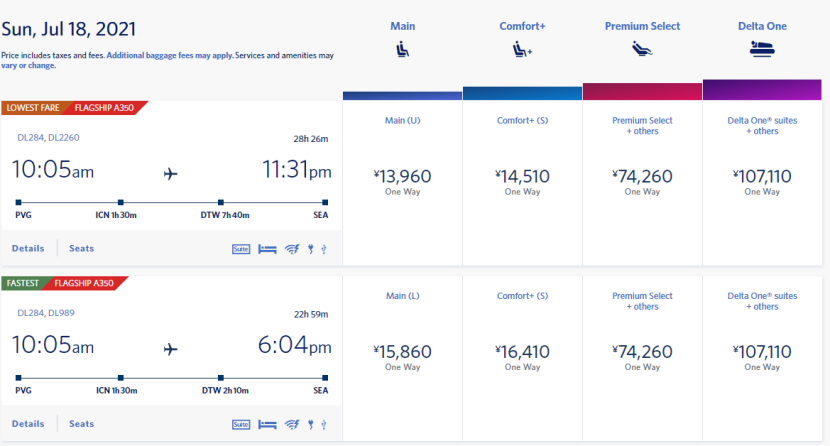The height and width of the screenshot is (446, 830).
Task: Select the Premium Select column header
Action: [x=642, y=26]
